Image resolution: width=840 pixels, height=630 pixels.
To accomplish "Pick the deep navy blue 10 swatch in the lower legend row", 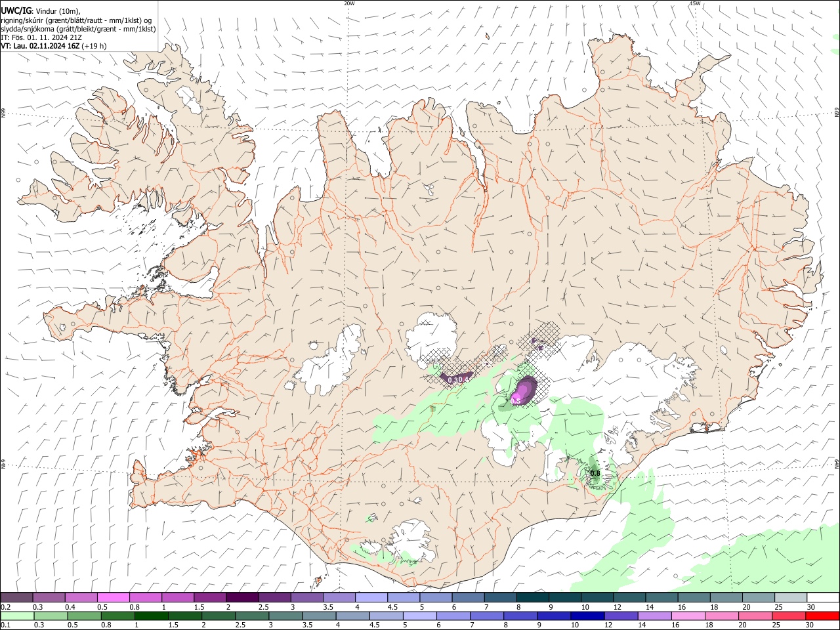I will coord(587,616).
